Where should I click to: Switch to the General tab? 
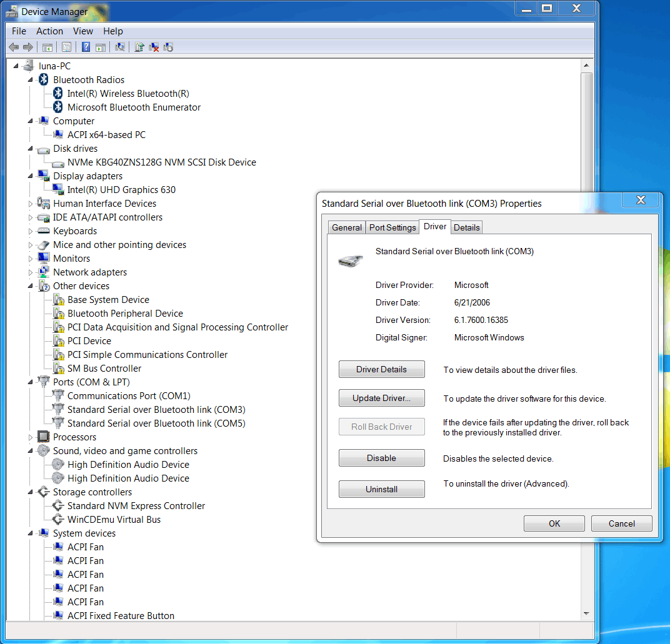pyautogui.click(x=346, y=227)
